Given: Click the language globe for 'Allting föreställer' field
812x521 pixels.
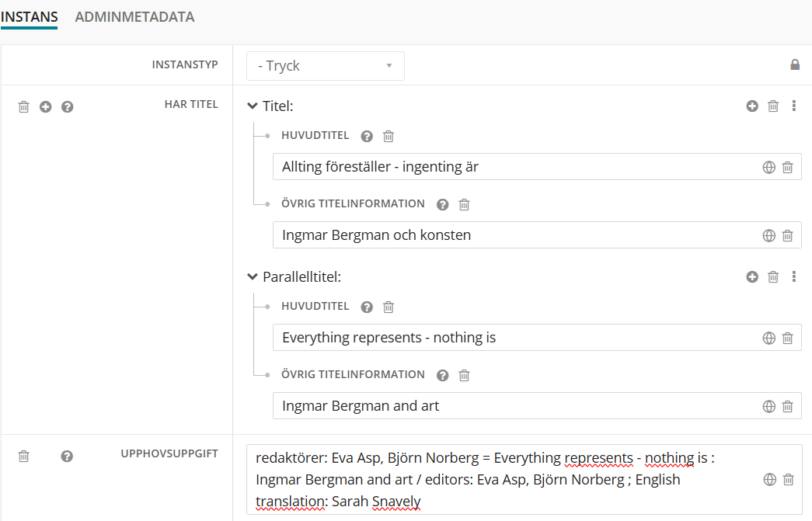Looking at the screenshot, I should tap(769, 167).
